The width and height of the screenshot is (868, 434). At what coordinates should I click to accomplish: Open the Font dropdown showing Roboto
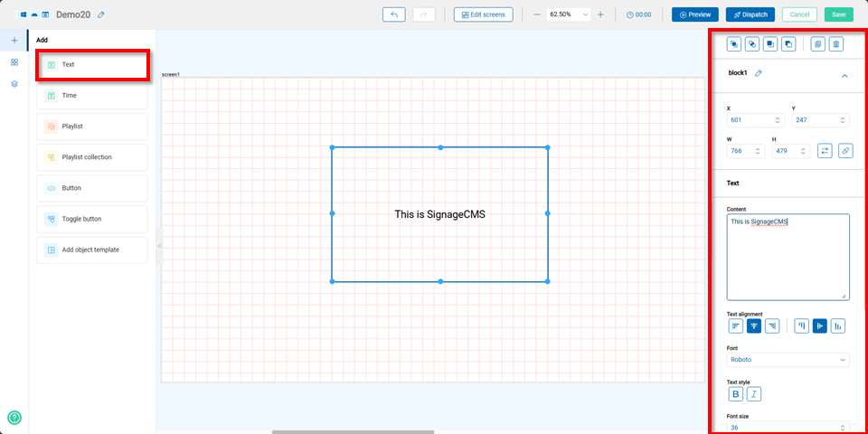[788, 360]
